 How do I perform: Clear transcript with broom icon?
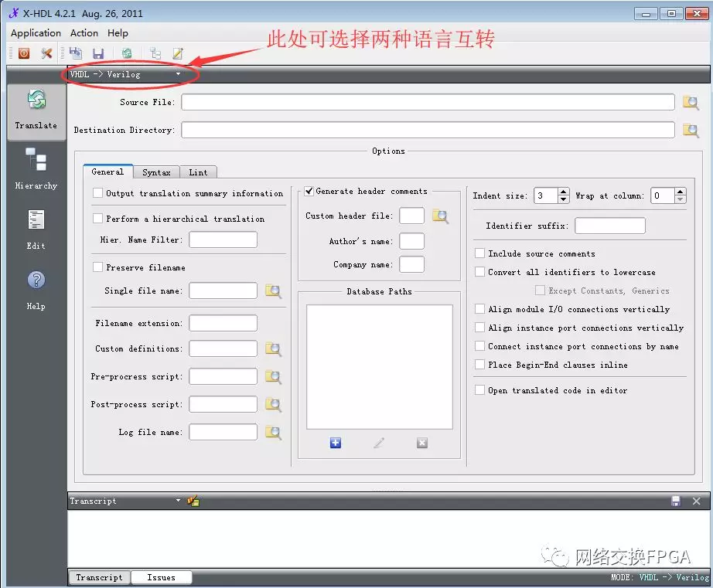point(193,501)
